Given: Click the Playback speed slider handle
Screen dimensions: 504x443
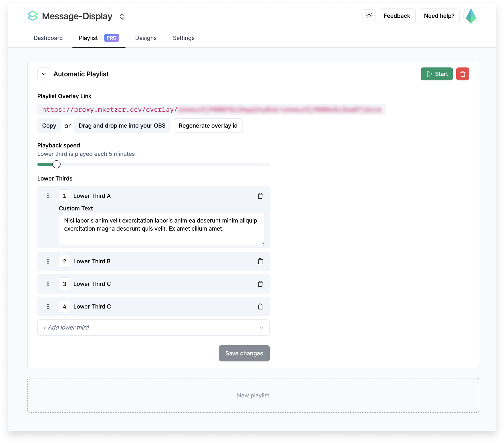Looking at the screenshot, I should tap(56, 164).
